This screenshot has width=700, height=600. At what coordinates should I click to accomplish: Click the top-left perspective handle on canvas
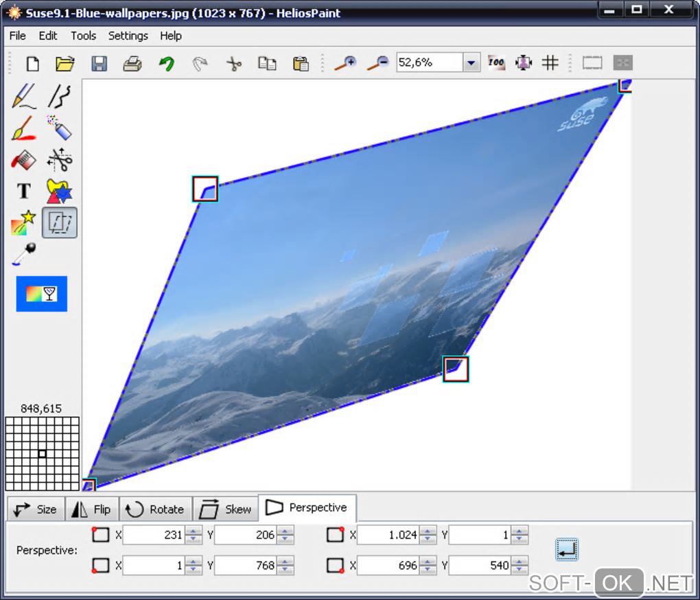point(205,189)
